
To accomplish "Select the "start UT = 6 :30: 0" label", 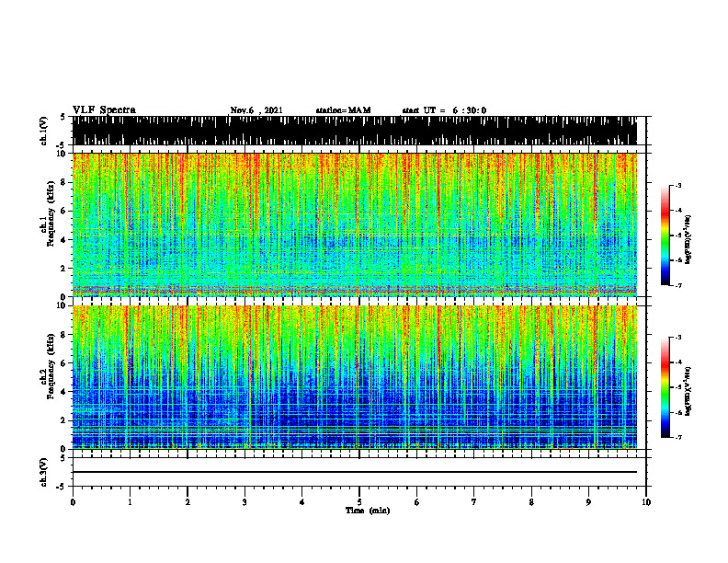I will click(444, 110).
